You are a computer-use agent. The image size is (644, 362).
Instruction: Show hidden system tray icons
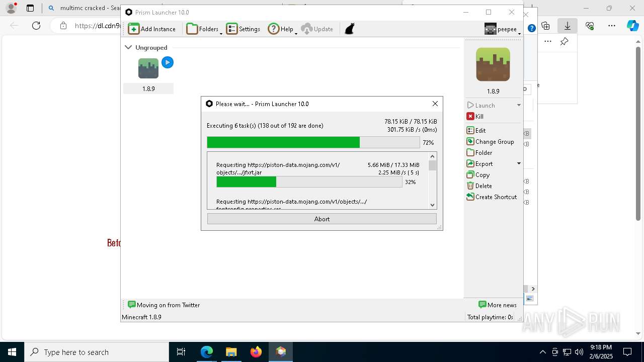coord(542,352)
